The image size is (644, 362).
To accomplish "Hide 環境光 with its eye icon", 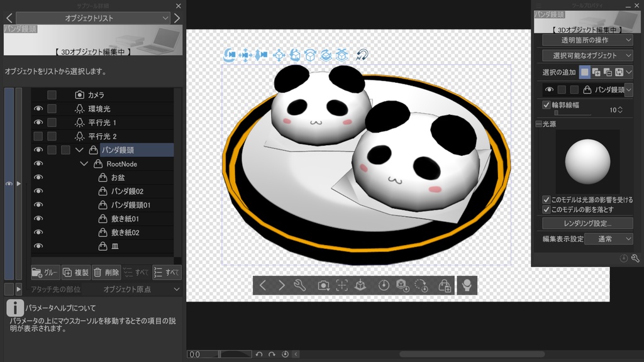I will [x=38, y=109].
